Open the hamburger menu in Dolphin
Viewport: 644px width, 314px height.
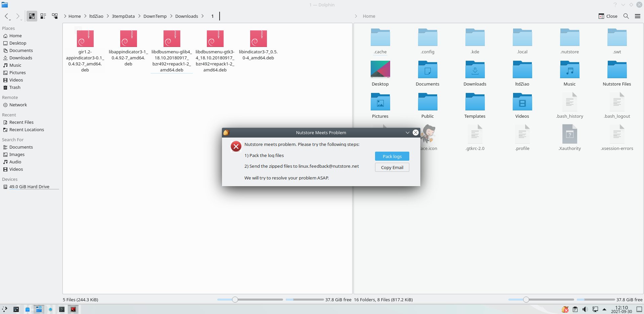coord(638,16)
